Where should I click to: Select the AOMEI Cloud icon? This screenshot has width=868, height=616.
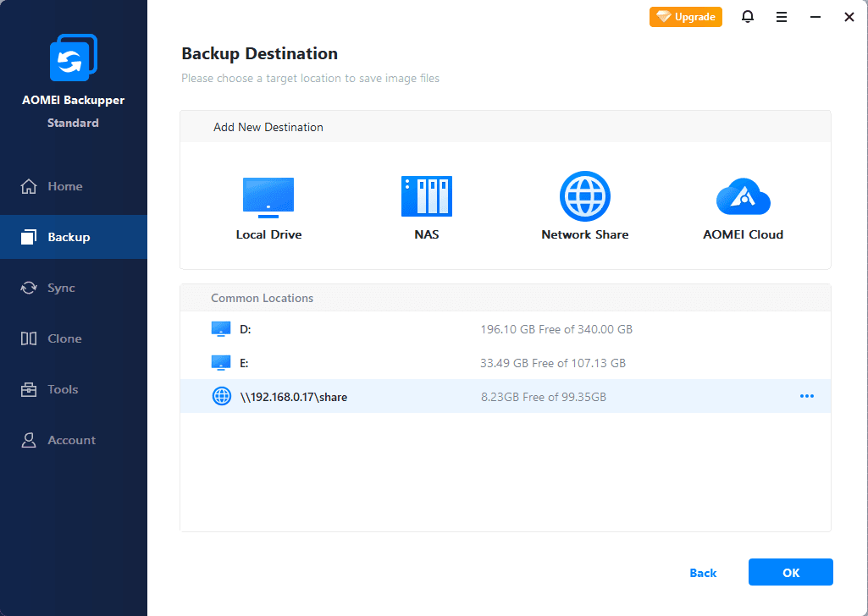pyautogui.click(x=743, y=196)
